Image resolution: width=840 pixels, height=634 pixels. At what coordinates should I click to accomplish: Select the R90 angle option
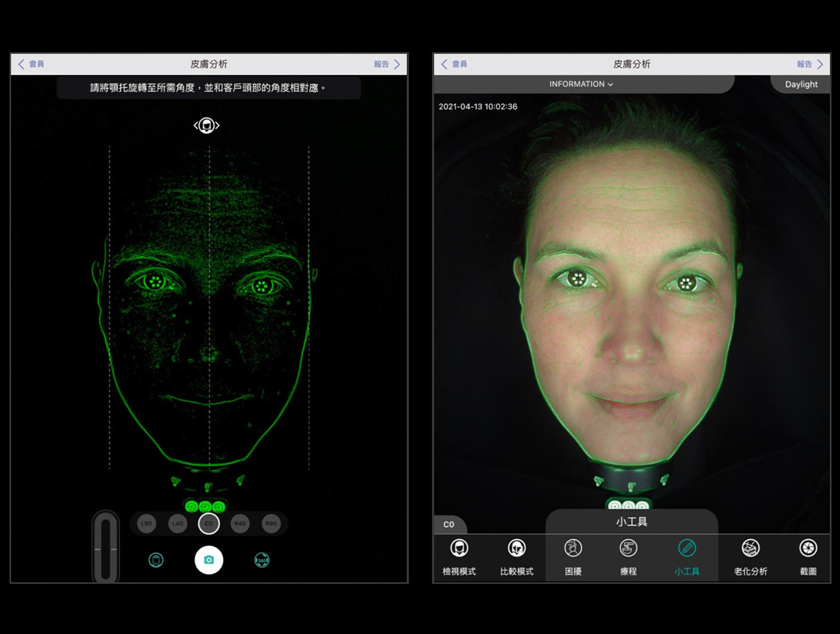pyautogui.click(x=271, y=524)
